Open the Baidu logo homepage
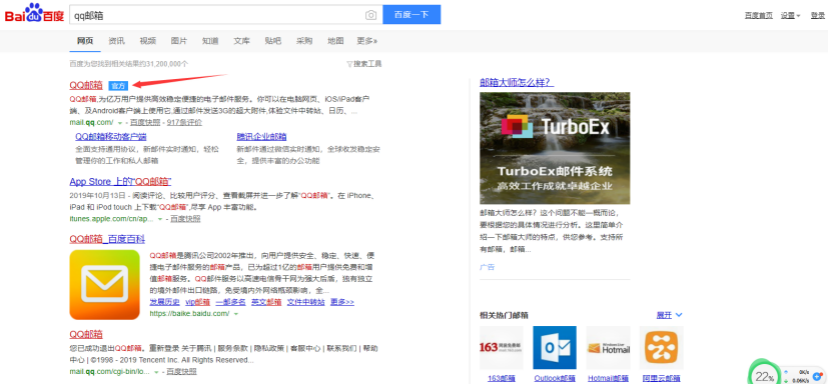The image size is (830, 384). click(x=34, y=14)
